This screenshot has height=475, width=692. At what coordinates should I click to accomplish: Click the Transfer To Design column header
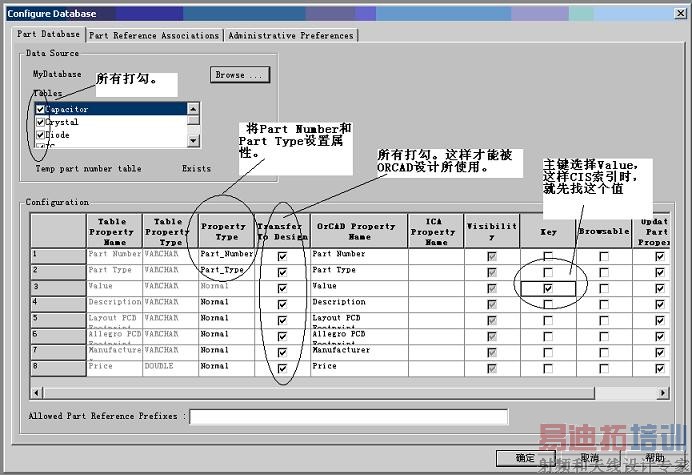282,231
